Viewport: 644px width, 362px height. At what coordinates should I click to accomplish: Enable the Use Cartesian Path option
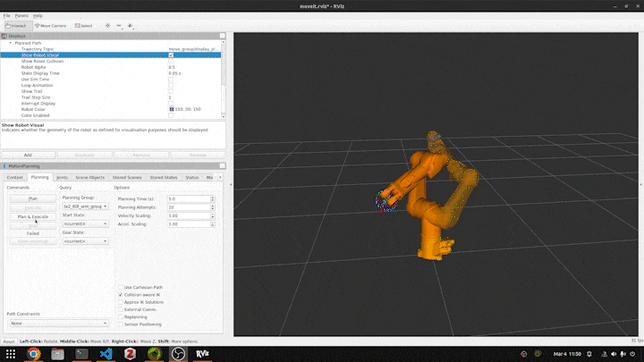tap(122, 287)
